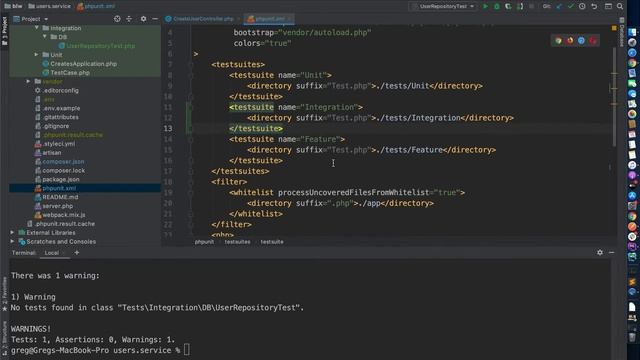Viewport: 640px width, 360px height.
Task: Expand the Unit folder
Action: 36,55
